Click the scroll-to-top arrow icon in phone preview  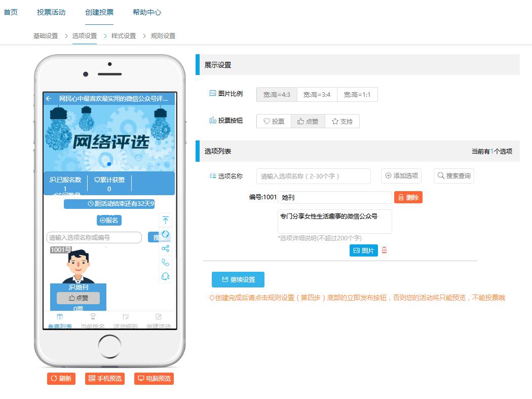[x=165, y=221]
